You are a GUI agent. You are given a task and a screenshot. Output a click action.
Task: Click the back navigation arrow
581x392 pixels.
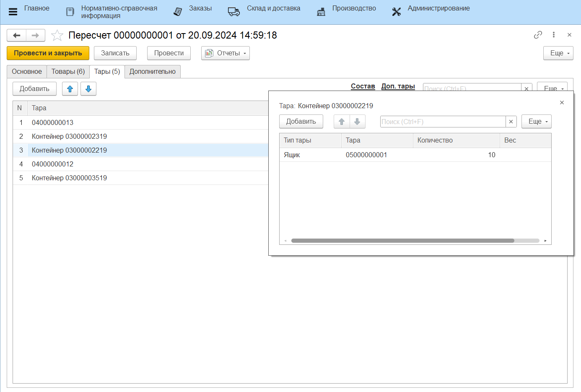[17, 35]
